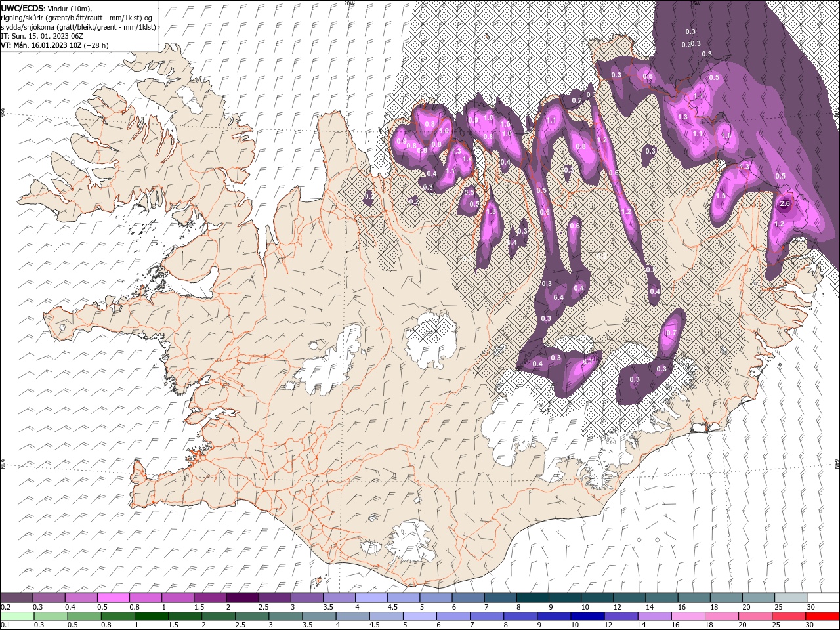Click the pale green 0.1 swatch, lower legend row
The image size is (840, 630).
17,616
